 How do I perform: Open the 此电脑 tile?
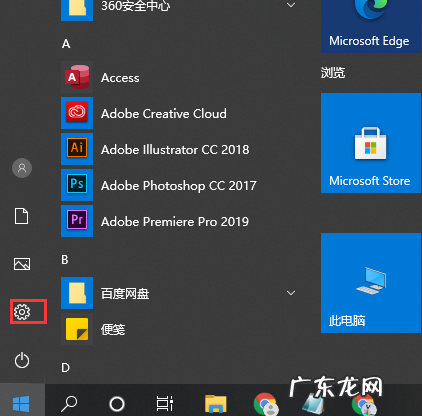[371, 283]
